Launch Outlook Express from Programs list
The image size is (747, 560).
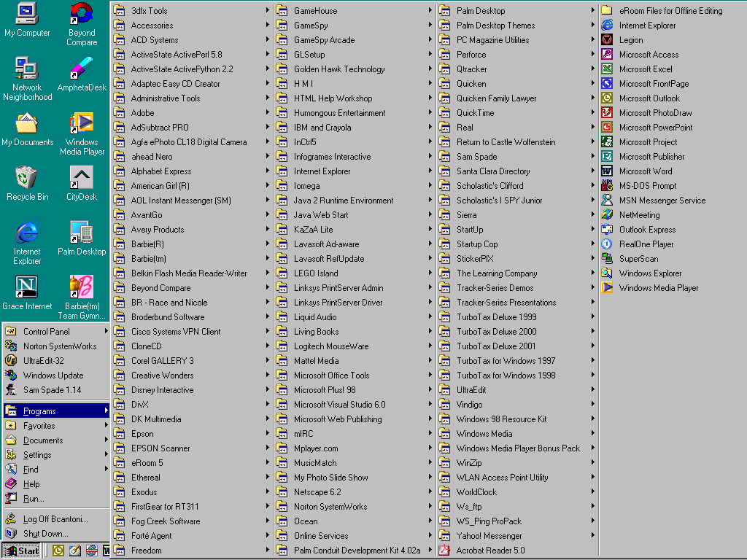tap(672, 230)
